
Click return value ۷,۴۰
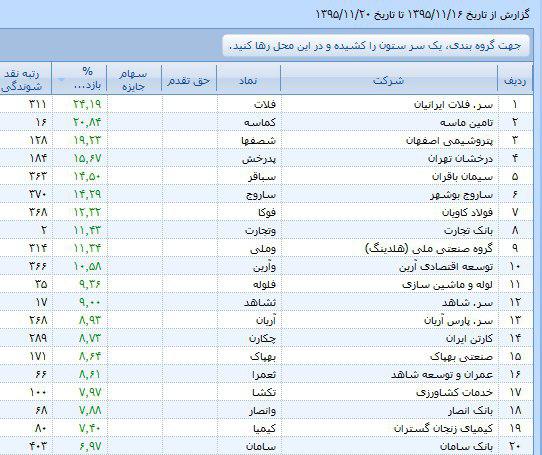(90, 428)
